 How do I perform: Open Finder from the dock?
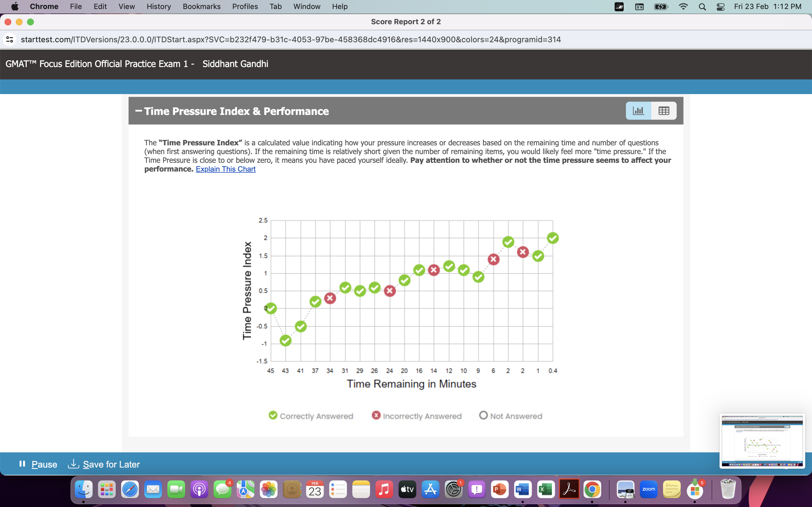point(83,489)
